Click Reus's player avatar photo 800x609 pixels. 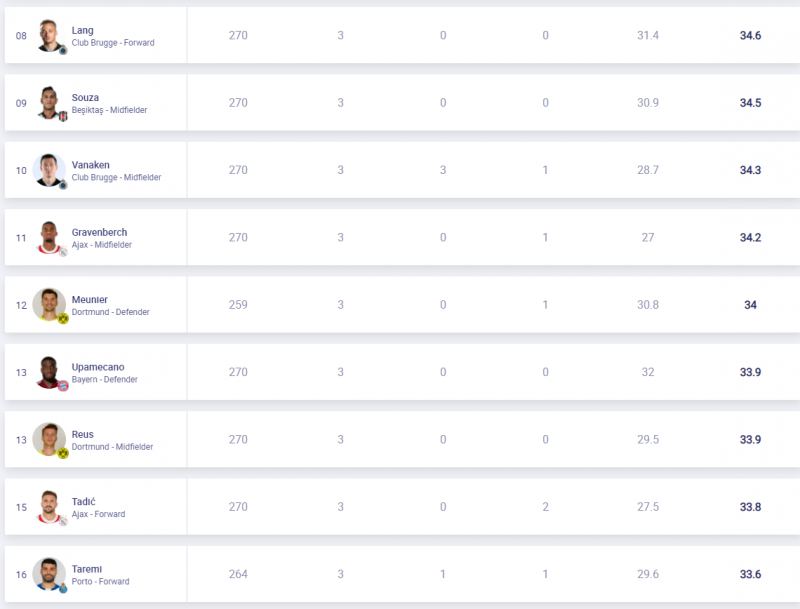tap(50, 440)
